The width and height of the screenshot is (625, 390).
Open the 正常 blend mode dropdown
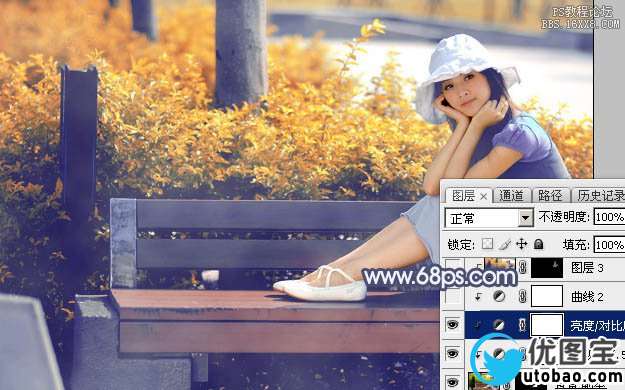[489, 218]
